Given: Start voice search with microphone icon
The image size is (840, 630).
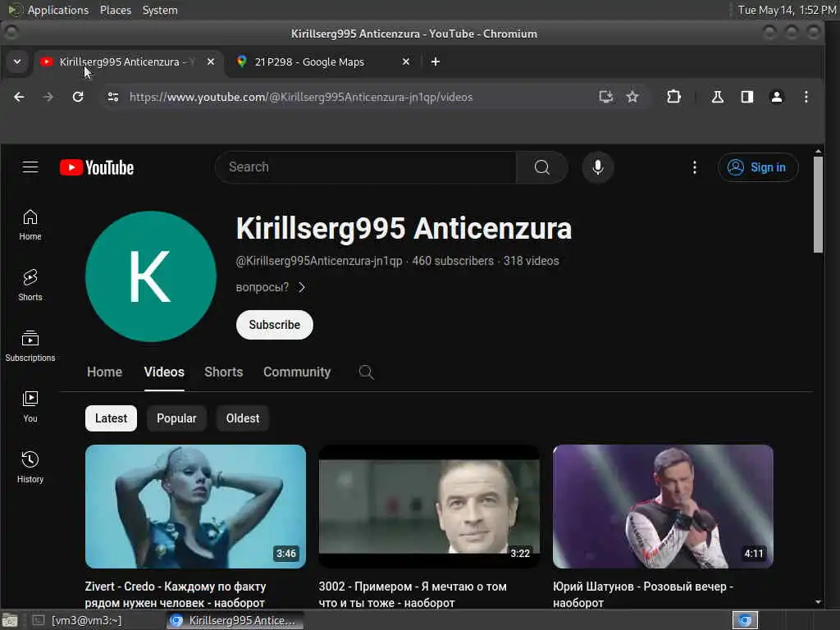Looking at the screenshot, I should (x=598, y=167).
